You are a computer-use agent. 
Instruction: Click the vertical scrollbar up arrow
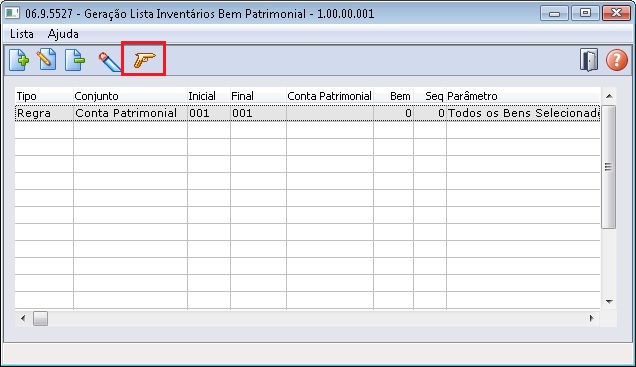(609, 96)
